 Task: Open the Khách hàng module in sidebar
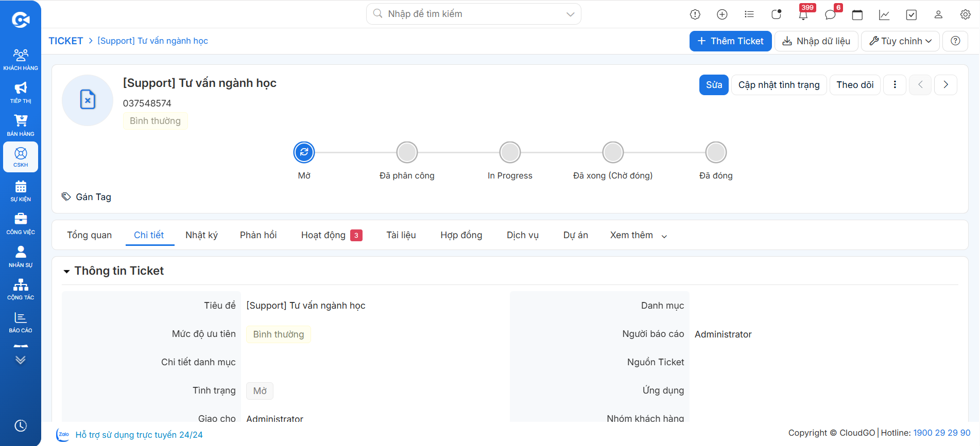(x=21, y=59)
